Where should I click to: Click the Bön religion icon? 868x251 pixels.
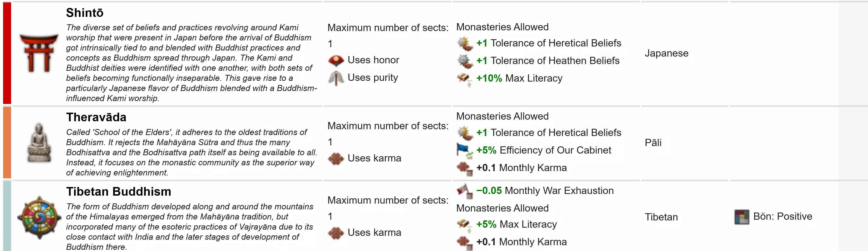[x=742, y=217]
